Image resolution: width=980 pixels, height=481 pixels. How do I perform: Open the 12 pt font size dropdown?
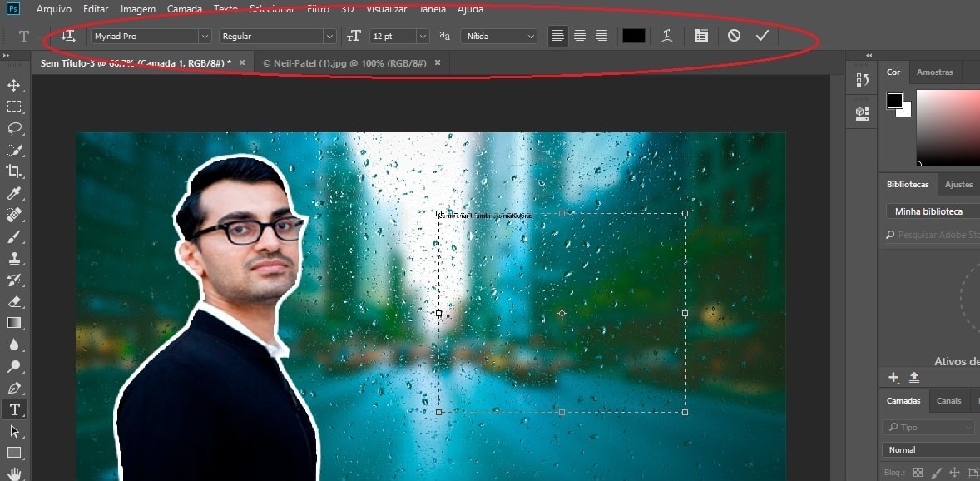pyautogui.click(x=422, y=37)
